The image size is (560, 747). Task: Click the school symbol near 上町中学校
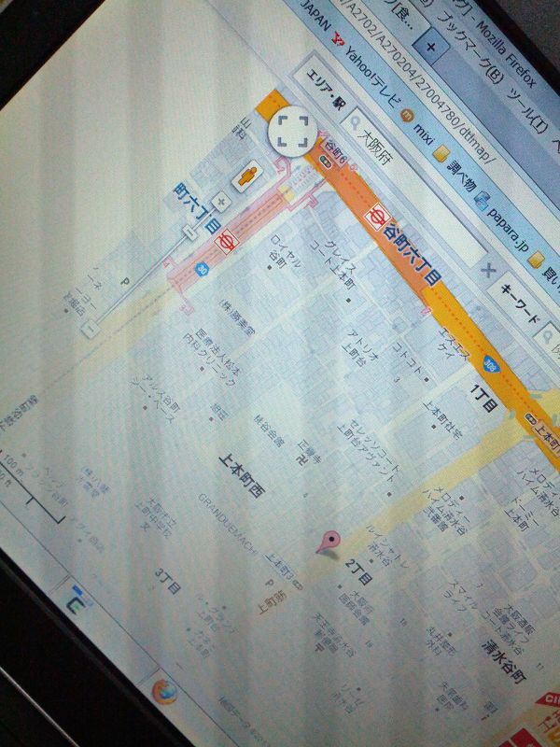tap(145, 527)
